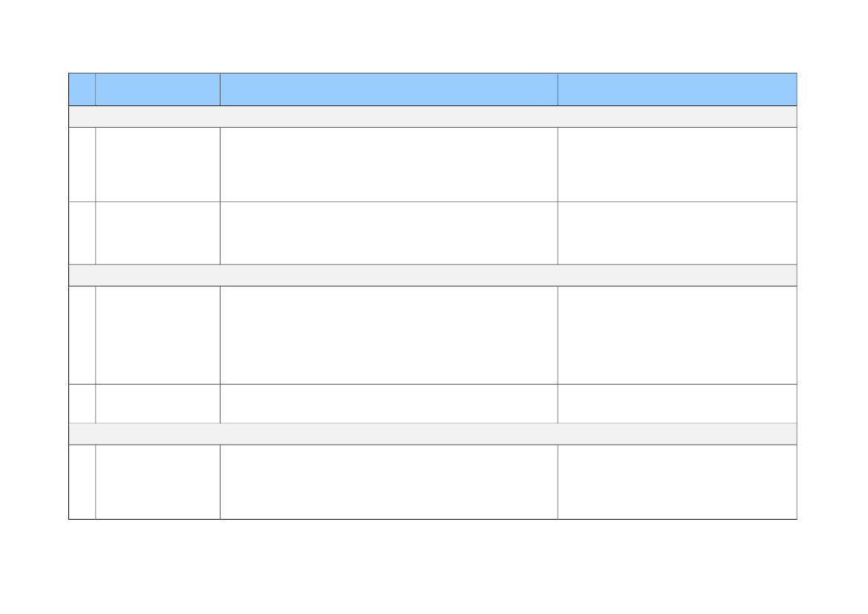Screen dimensions: 868x614
Task: Select the last blue header cell
Action: (677, 89)
